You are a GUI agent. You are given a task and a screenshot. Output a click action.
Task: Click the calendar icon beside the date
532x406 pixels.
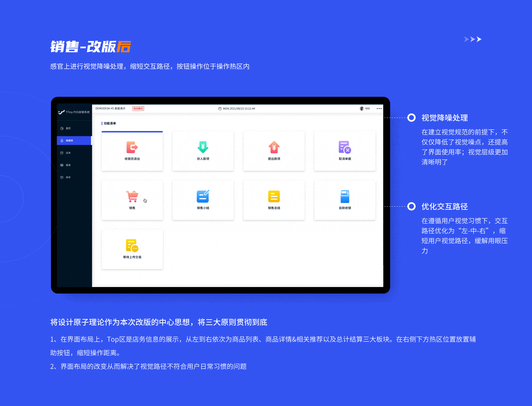click(219, 108)
